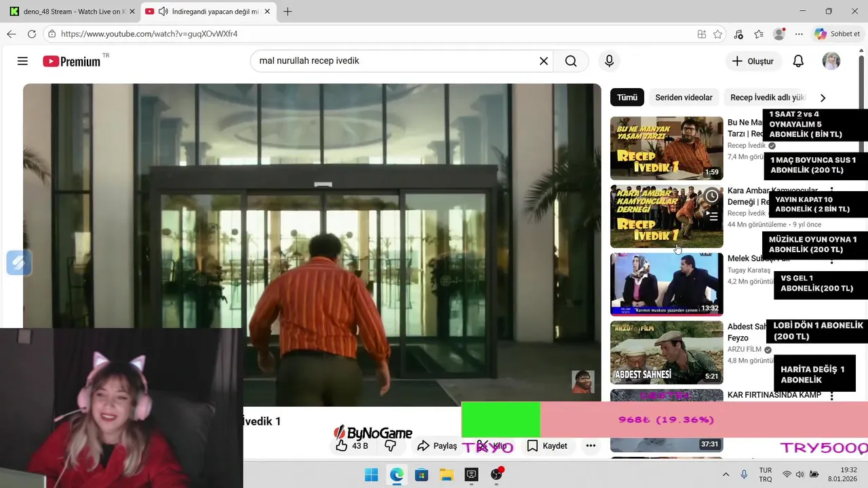Dislike the video
This screenshot has width=868, height=488.
point(391,446)
